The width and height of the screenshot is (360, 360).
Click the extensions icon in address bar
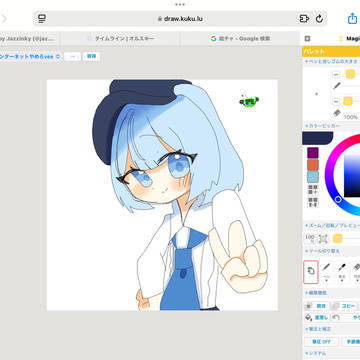click(x=304, y=19)
